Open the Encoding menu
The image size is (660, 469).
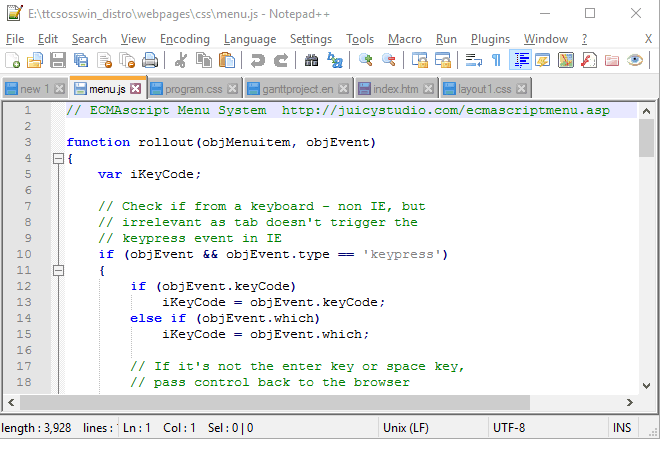coord(185,39)
